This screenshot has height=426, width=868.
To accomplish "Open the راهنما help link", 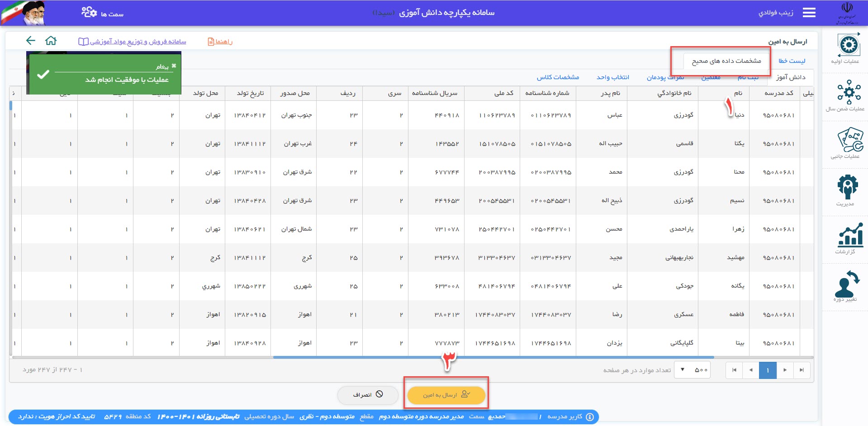I will click(x=220, y=42).
